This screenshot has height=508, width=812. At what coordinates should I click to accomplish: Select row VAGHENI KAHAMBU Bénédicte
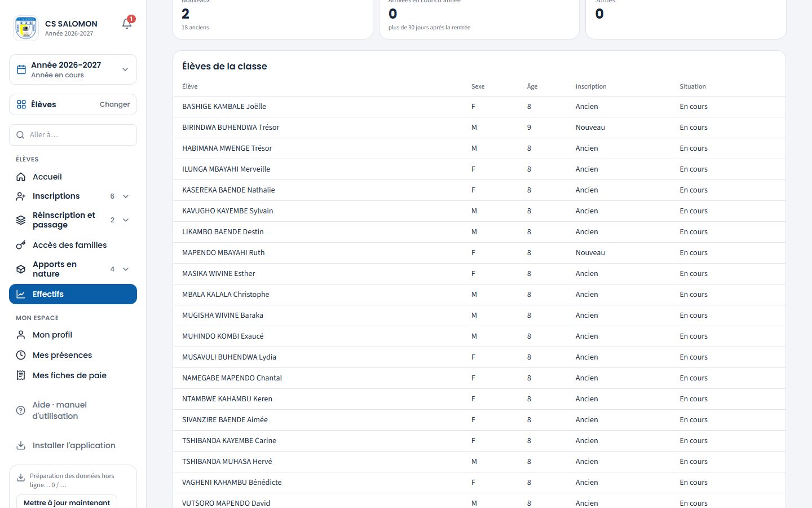479,483
